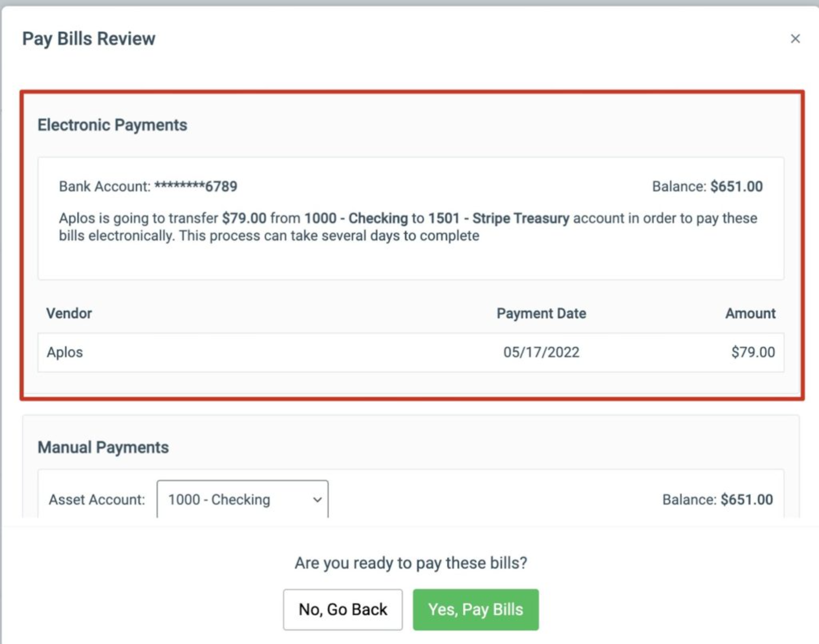Viewport: 819px width, 644px height.
Task: Click '1501 - Stripe Treasury' in transfer notice
Action: click(499, 218)
